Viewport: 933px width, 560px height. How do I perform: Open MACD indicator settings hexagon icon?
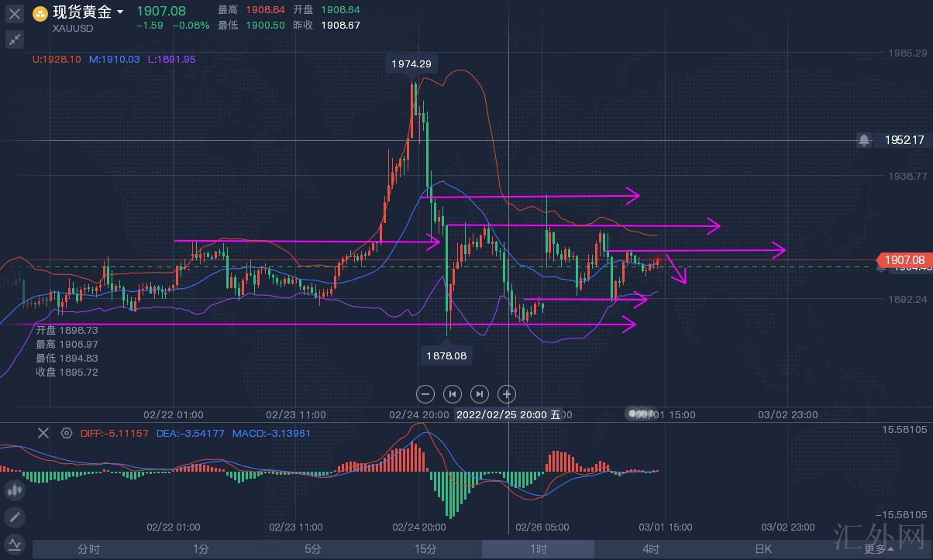tap(67, 433)
